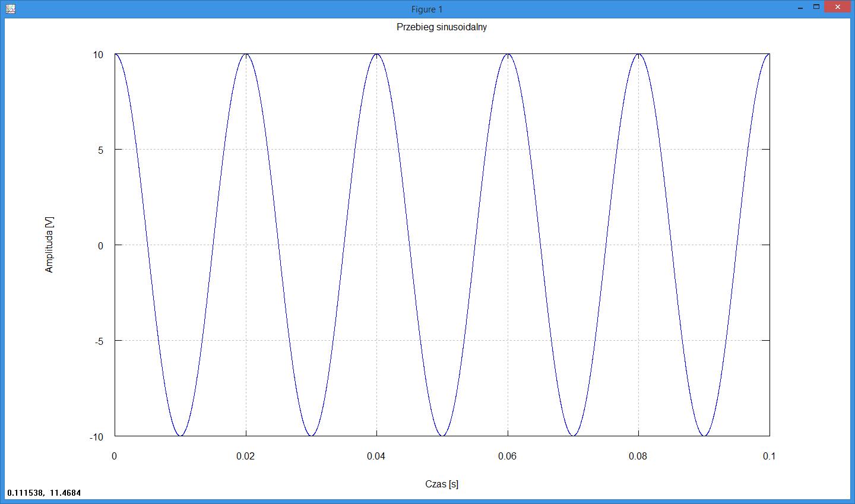Click the x-axis tick label 0 under origin
The height and width of the screenshot is (504, 855).
115,456
